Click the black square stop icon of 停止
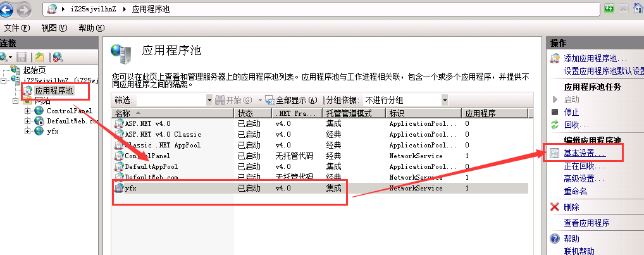 pyautogui.click(x=555, y=112)
